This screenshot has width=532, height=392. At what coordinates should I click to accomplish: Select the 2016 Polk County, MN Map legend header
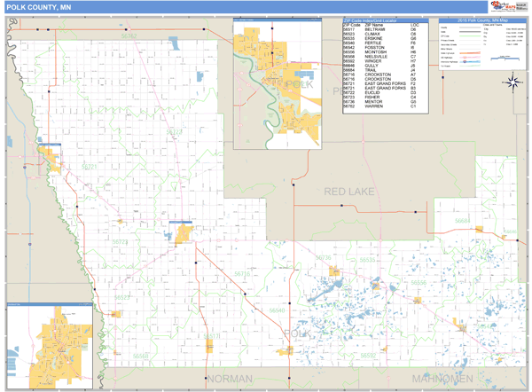[x=480, y=20]
